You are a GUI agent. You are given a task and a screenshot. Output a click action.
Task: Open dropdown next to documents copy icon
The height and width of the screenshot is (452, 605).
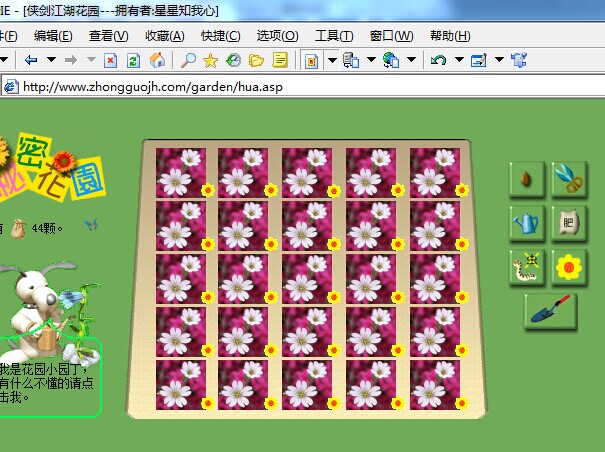tap(371, 60)
